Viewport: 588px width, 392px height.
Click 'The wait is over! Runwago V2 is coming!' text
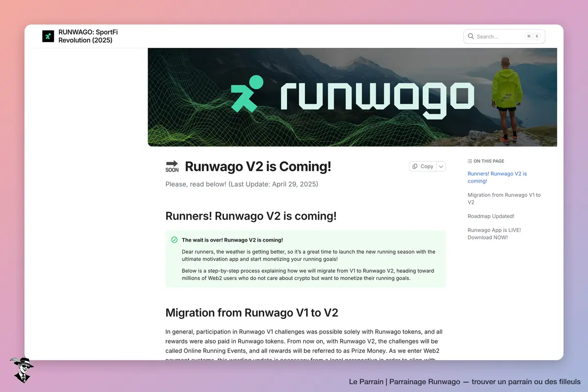coord(232,240)
